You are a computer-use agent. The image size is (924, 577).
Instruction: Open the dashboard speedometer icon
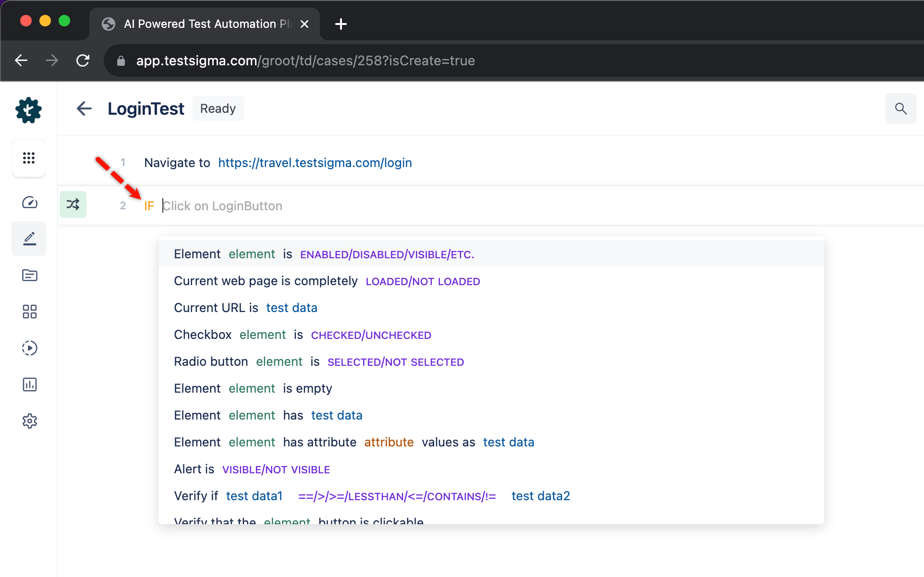[x=29, y=203]
